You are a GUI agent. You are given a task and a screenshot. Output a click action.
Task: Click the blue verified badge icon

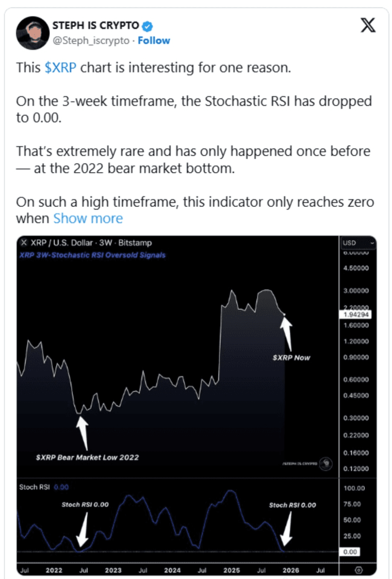pyautogui.click(x=147, y=26)
